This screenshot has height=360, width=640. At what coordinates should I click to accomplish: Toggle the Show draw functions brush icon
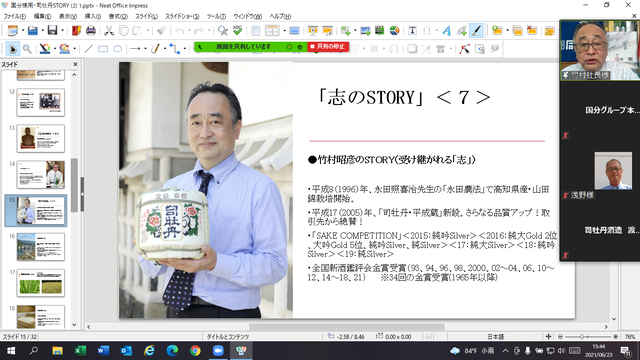click(476, 31)
